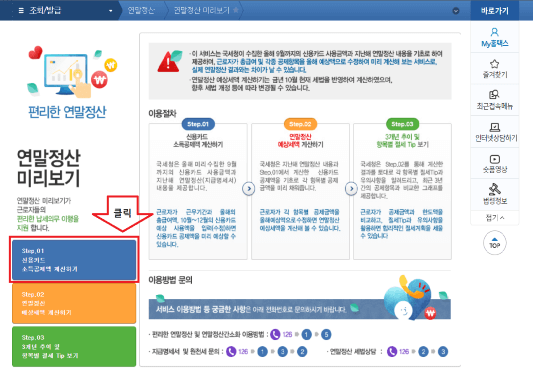Viewport: 533px width, 372px height.
Task: Click the 편리한 연말정산 title text
Action: point(67,112)
